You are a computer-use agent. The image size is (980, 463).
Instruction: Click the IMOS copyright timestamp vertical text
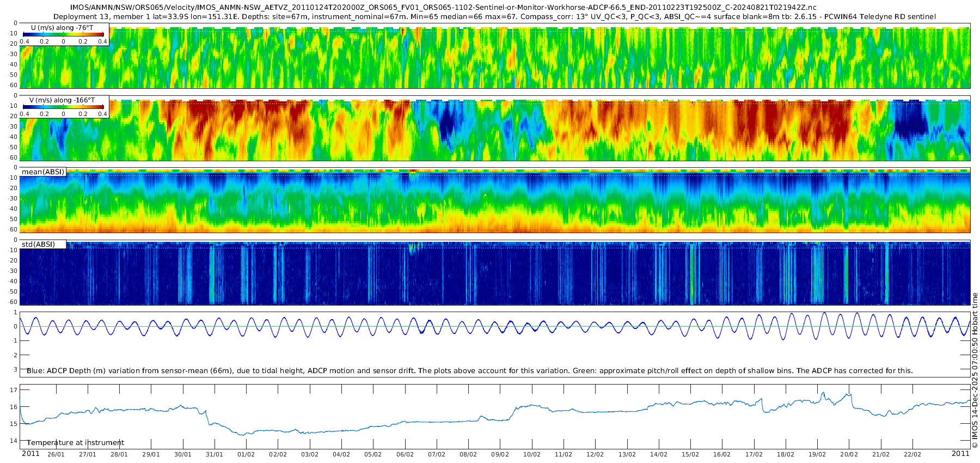click(975, 370)
